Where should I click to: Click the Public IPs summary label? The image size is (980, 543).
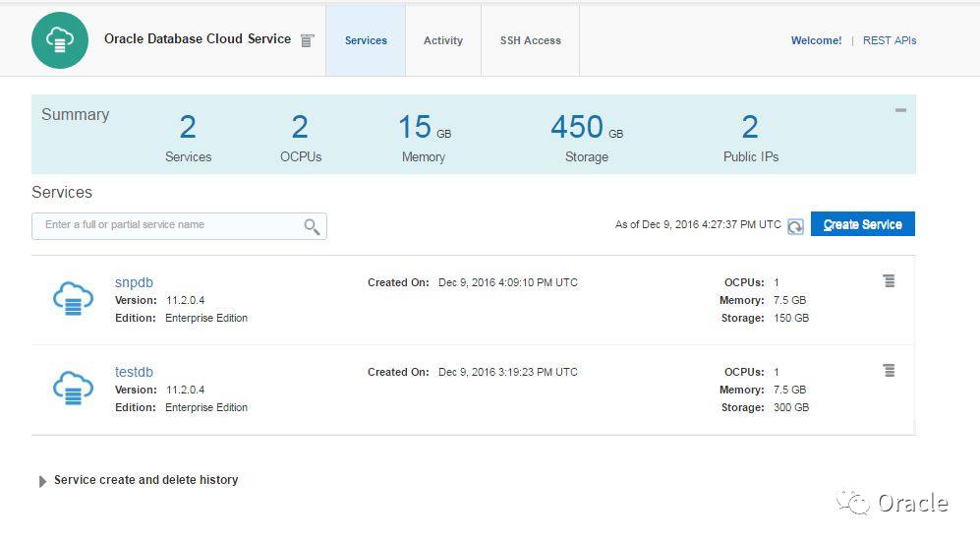[751, 157]
